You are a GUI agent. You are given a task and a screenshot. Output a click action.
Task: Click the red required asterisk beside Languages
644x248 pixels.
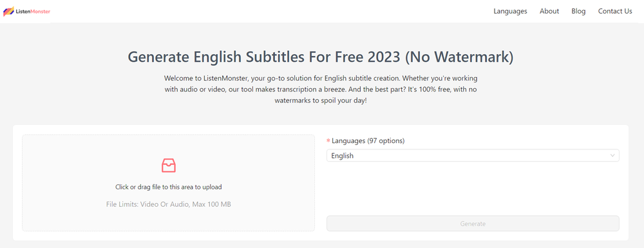tap(328, 141)
